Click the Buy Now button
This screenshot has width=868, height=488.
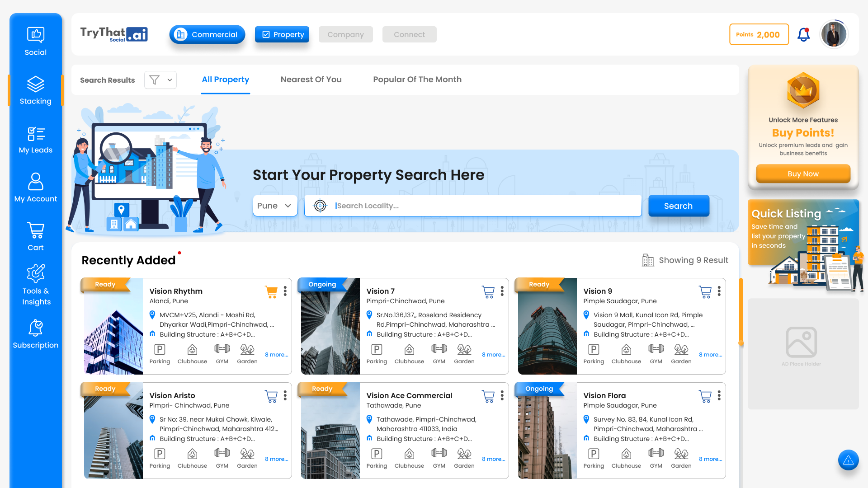(803, 174)
